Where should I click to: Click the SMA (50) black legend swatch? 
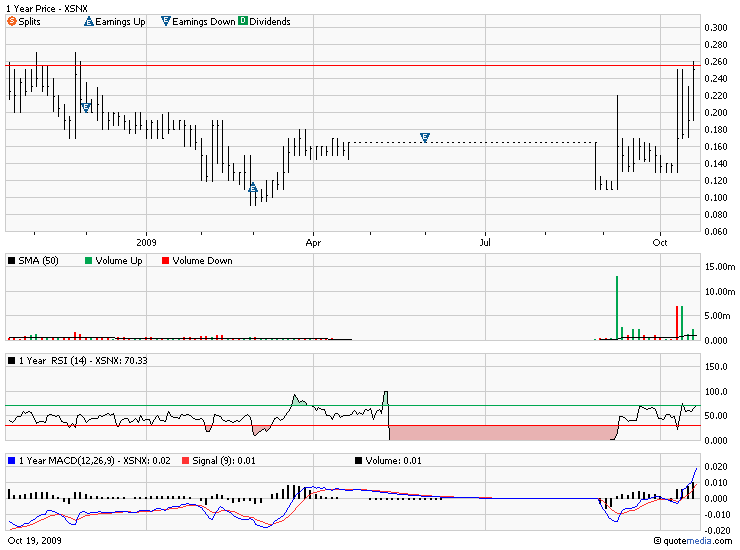pyautogui.click(x=12, y=261)
